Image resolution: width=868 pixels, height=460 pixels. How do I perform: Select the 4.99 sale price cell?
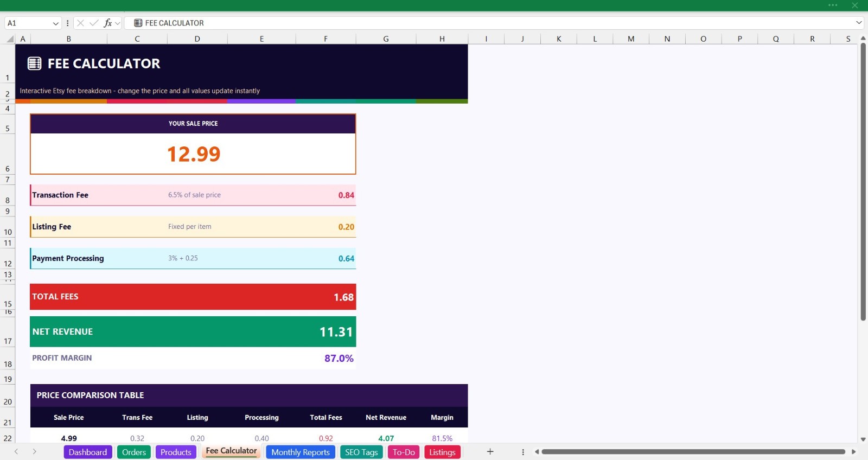pos(69,438)
